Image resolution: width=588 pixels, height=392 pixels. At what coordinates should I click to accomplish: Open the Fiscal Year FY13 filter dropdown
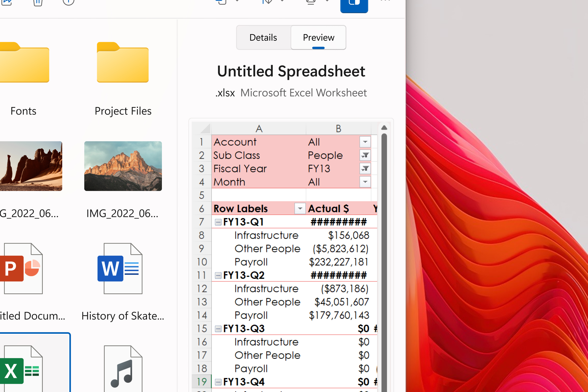pyautogui.click(x=365, y=169)
